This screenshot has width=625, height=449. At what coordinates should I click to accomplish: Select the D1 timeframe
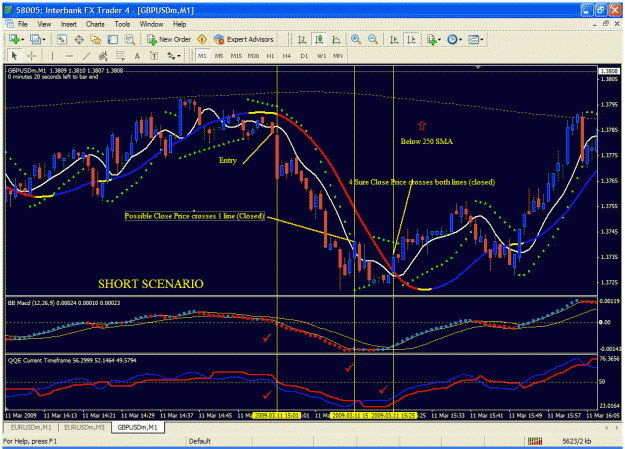click(304, 56)
